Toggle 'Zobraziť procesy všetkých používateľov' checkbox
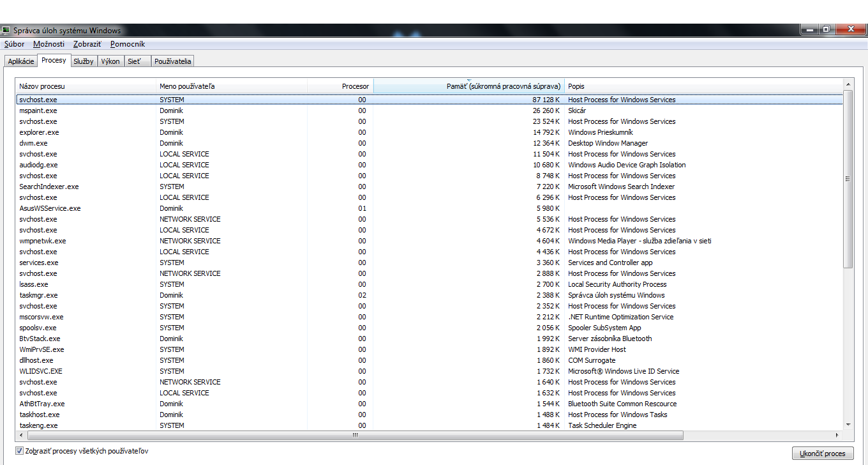Viewport: 868px width, 465px height. 19,451
